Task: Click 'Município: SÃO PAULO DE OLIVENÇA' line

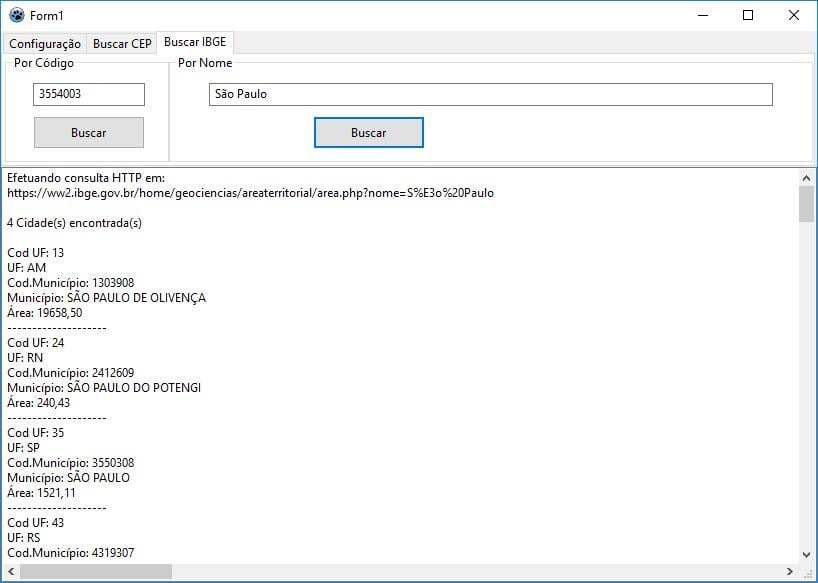Action: pyautogui.click(x=106, y=298)
